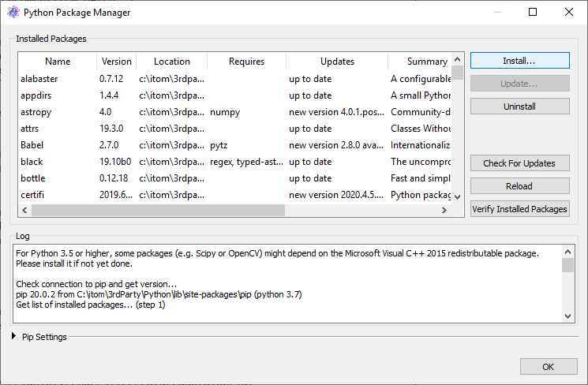
Task: Click the Updates column header
Action: (x=337, y=61)
